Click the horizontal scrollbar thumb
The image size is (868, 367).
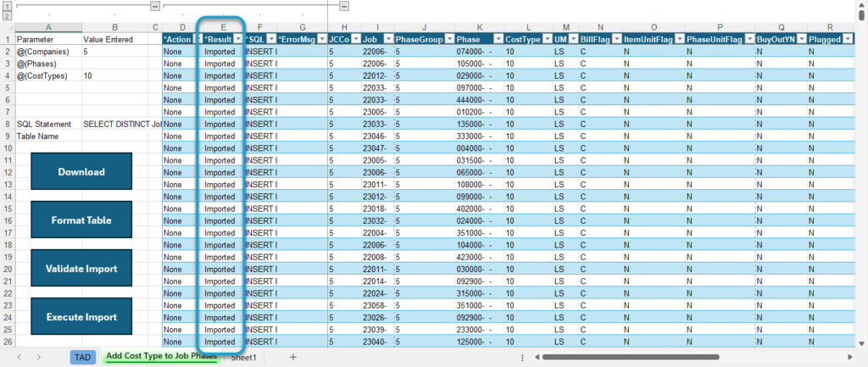pos(631,357)
